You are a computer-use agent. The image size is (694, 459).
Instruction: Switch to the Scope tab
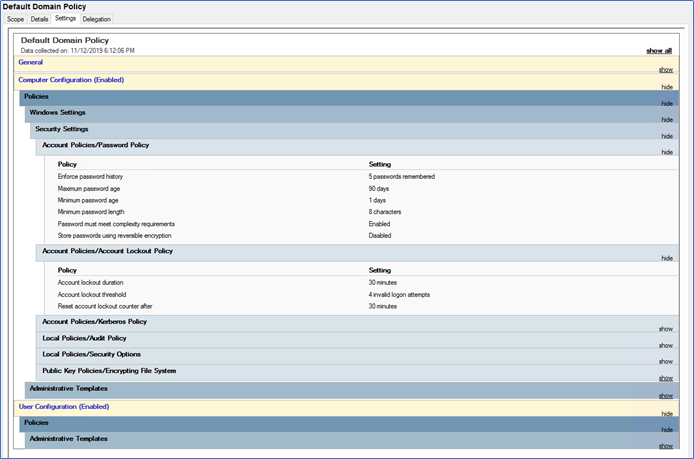(15, 19)
